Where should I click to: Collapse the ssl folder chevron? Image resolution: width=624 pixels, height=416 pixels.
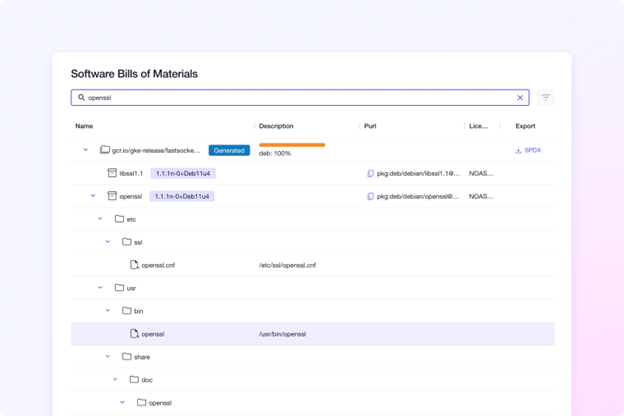point(107,242)
